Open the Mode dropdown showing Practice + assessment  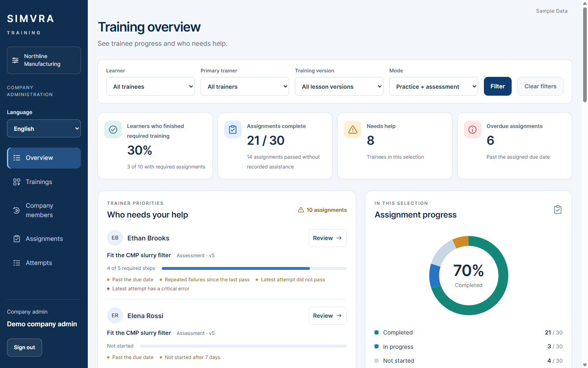(x=434, y=86)
